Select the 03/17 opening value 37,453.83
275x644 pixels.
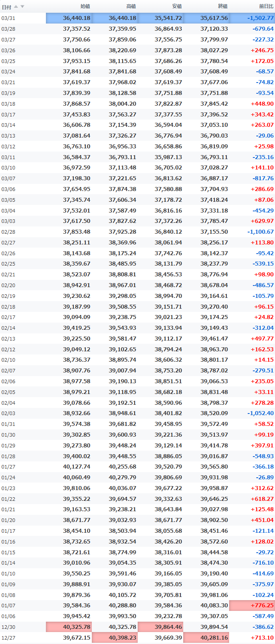[x=77, y=114]
